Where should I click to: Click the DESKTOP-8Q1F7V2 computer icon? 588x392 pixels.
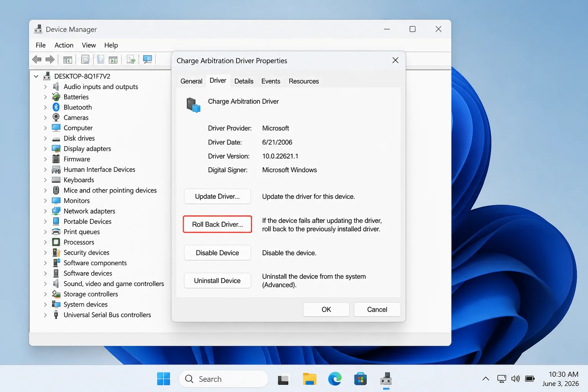(x=47, y=76)
